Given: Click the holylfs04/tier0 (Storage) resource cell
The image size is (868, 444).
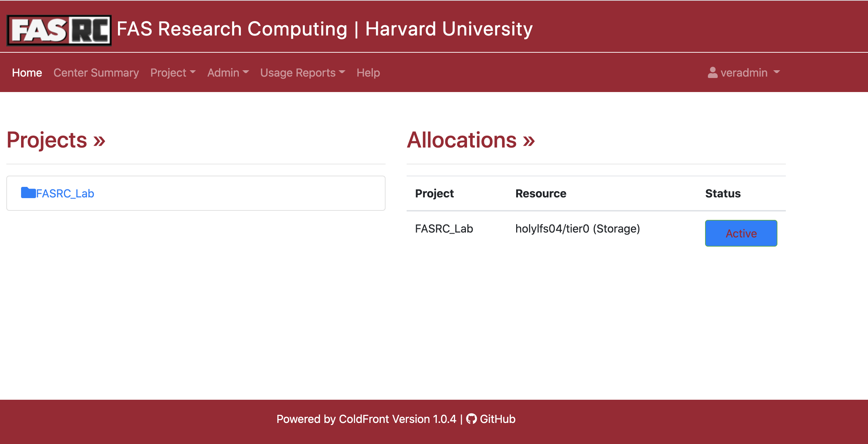Looking at the screenshot, I should (578, 229).
